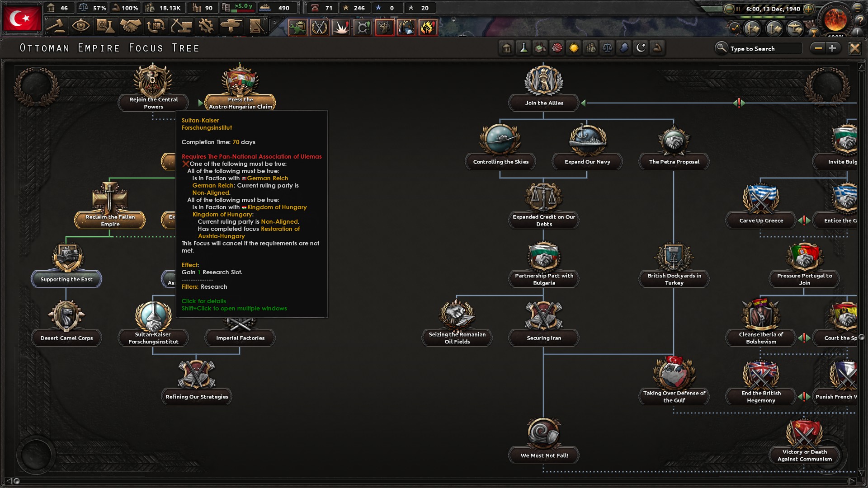Select the Securing Iran focus

(x=543, y=338)
